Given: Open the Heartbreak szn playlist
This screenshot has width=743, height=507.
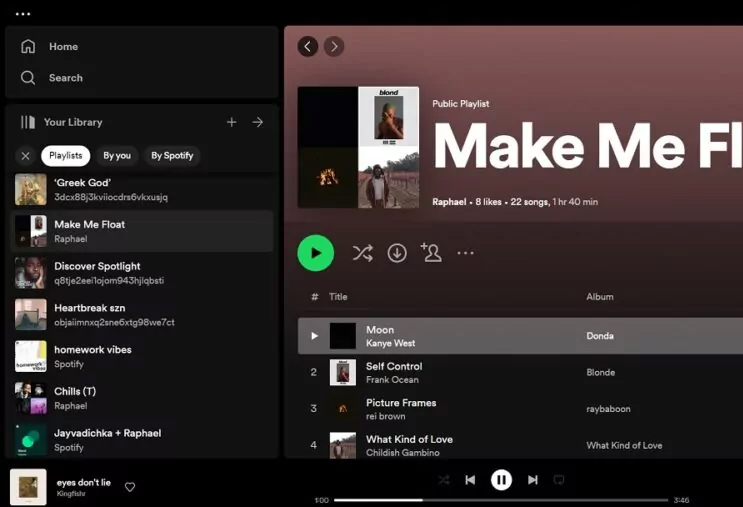Looking at the screenshot, I should [x=142, y=315].
